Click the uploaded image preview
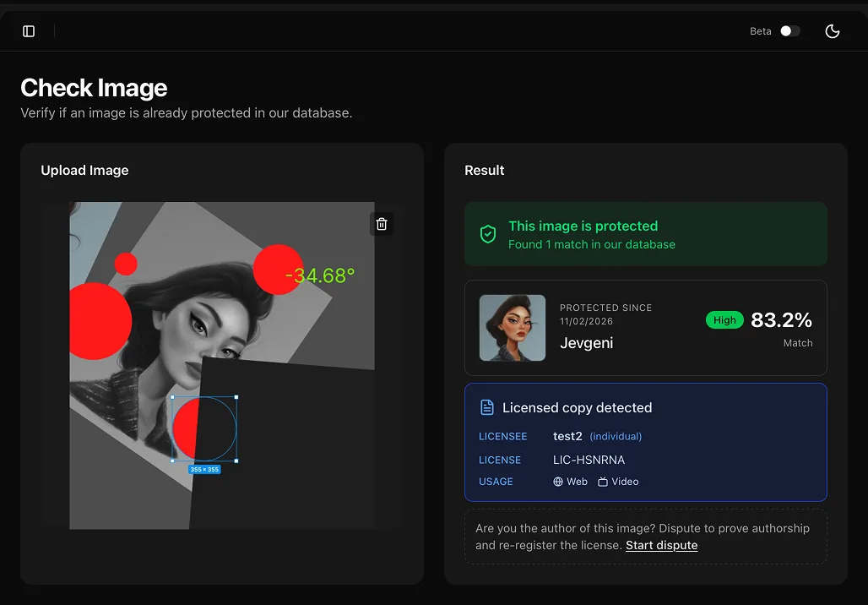 222,365
